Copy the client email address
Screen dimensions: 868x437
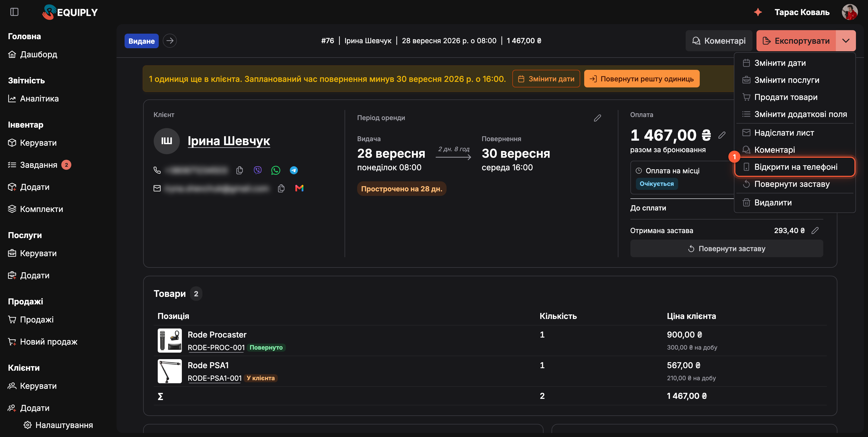pyautogui.click(x=281, y=188)
